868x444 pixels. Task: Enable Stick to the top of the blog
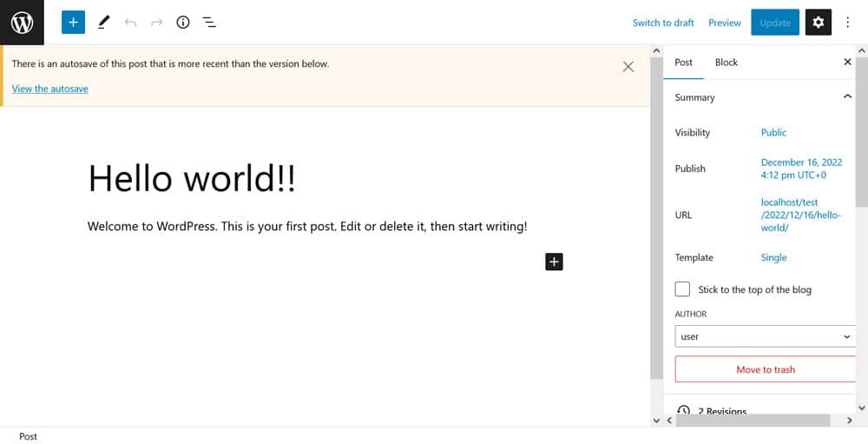click(x=683, y=289)
